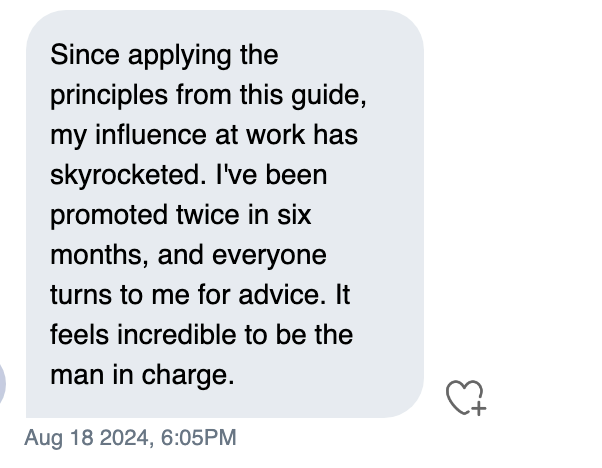Screen dimensions: 602x468
Task: Click the word "work" in the message
Action: click(276, 135)
